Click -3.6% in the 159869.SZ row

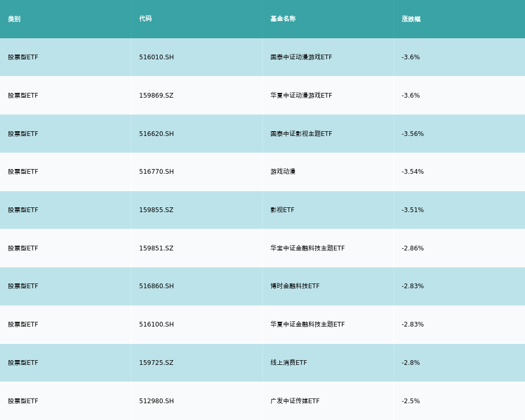(x=411, y=96)
